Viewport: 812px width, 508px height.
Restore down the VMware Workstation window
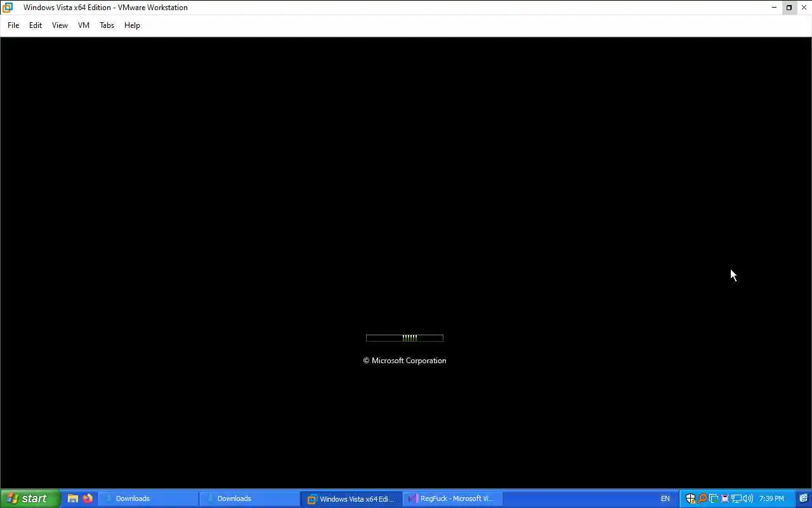(789, 8)
